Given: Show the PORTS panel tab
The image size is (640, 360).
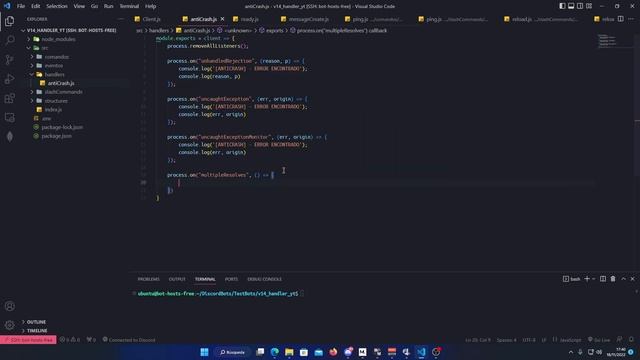Looking at the screenshot, I should point(231,279).
